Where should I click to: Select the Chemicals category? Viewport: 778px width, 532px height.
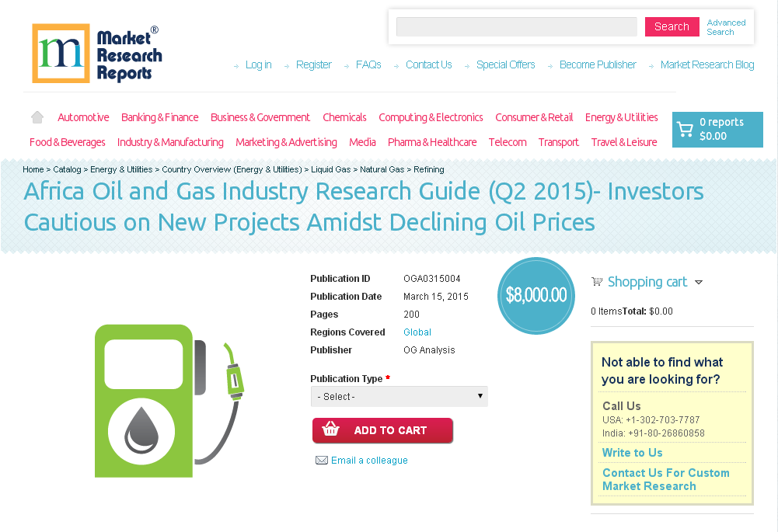point(344,117)
